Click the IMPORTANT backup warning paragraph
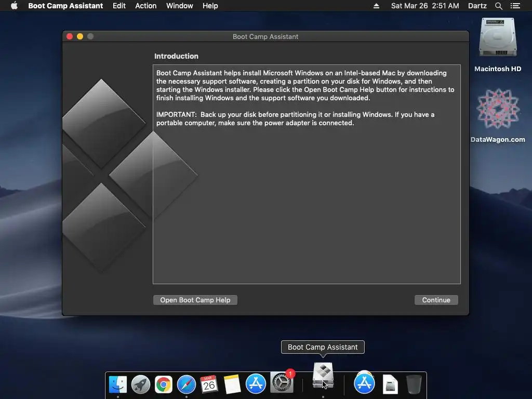 click(x=295, y=119)
